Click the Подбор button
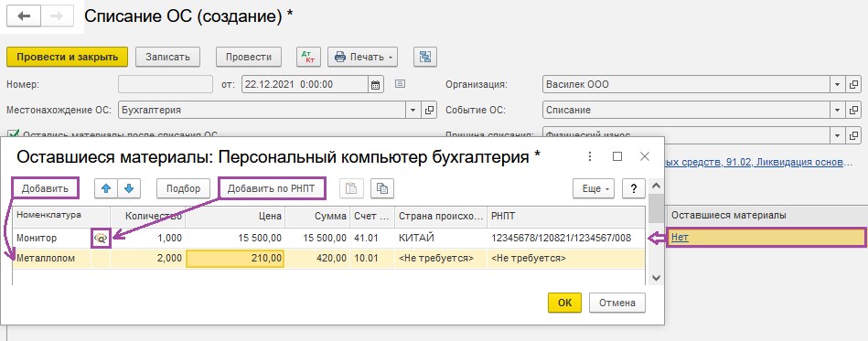This screenshot has height=341, width=868. (183, 188)
